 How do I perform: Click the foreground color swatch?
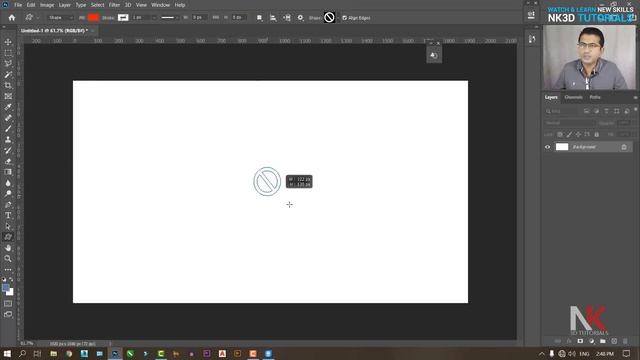click(6, 288)
